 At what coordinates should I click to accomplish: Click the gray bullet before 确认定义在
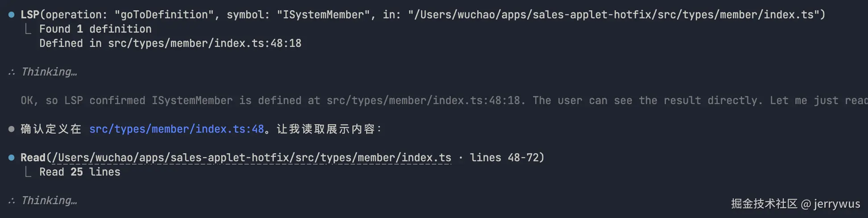point(12,129)
